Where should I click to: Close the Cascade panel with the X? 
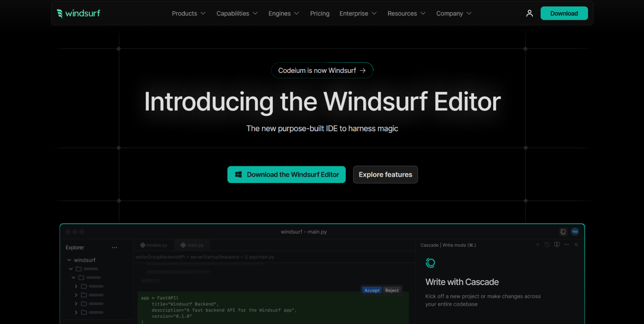tap(576, 245)
